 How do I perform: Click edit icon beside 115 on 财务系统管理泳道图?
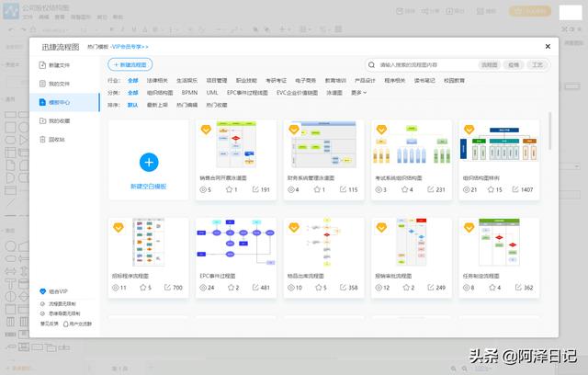coord(343,189)
